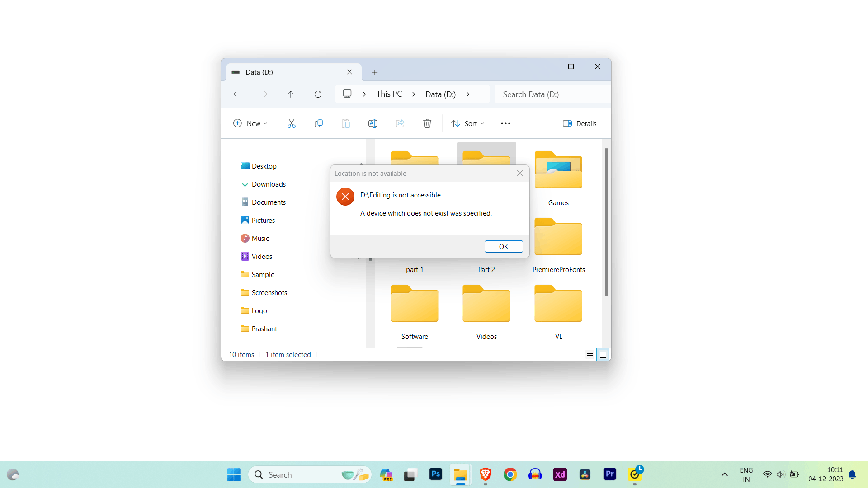Switch to large icons view in status bar
The width and height of the screenshot is (868, 488).
pyautogui.click(x=603, y=355)
